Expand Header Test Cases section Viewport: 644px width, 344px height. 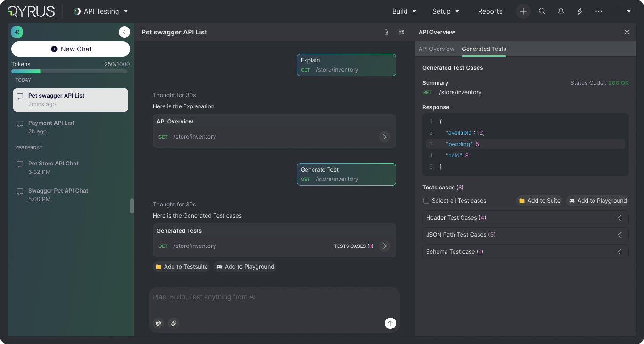pyautogui.click(x=526, y=218)
